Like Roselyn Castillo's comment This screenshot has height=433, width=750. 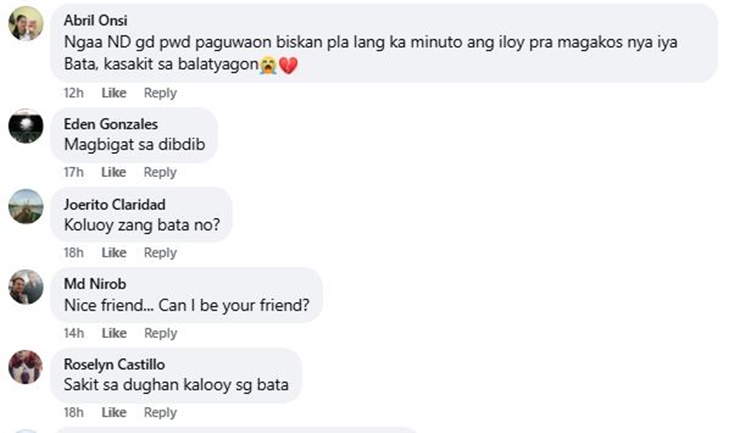click(x=114, y=412)
